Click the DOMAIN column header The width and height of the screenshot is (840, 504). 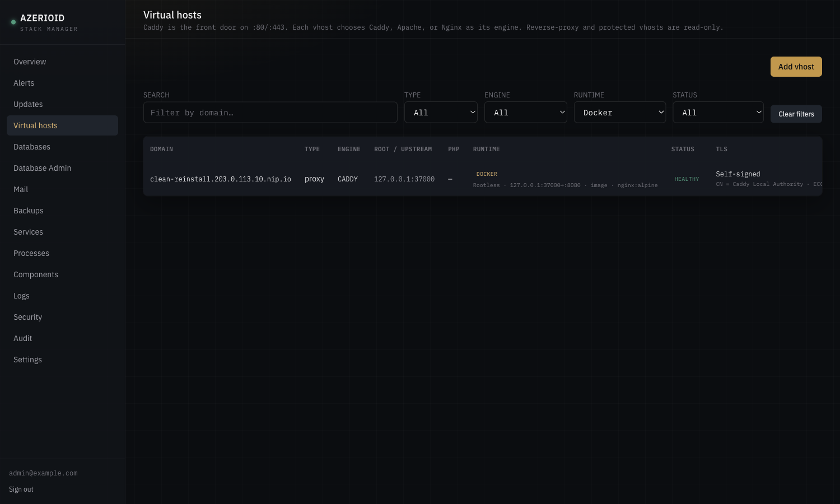161,150
